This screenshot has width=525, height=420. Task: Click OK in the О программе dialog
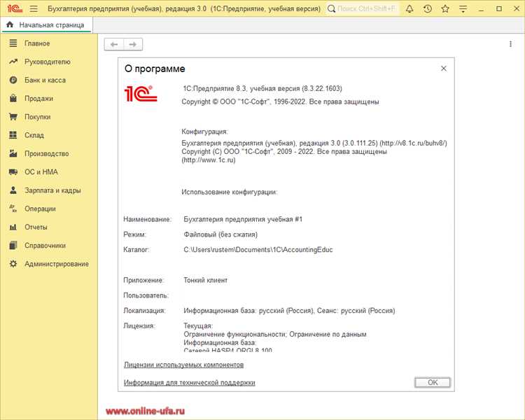(433, 382)
